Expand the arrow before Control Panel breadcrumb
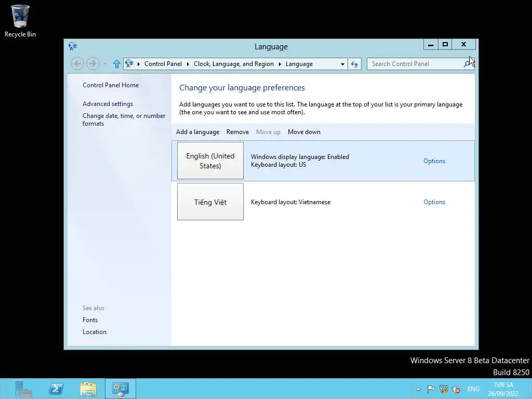The image size is (532, 399). [138, 64]
